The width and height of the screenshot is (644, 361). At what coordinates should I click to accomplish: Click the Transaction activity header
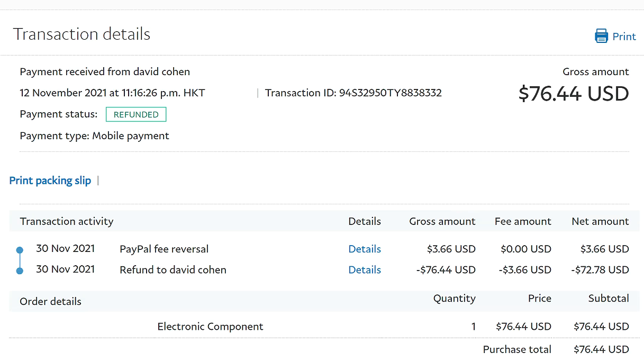(67, 221)
